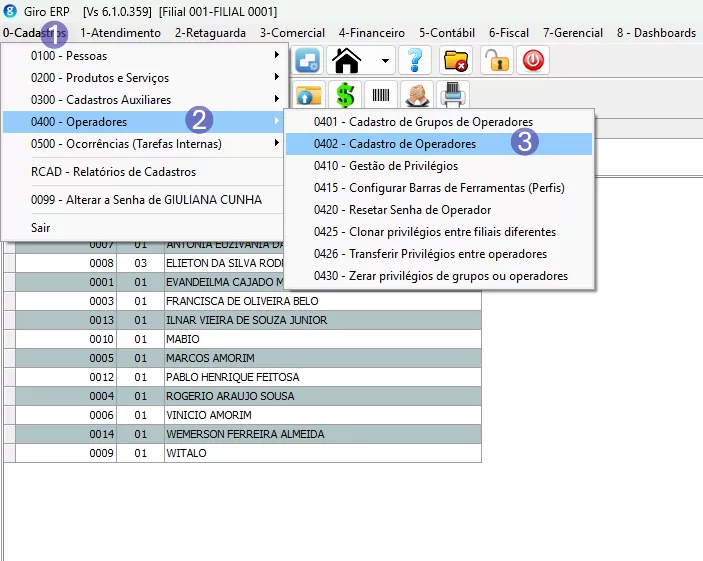The height and width of the screenshot is (561, 703).
Task: Expand 0300 - Cadastros Auxiliares submenu
Action: (140, 100)
